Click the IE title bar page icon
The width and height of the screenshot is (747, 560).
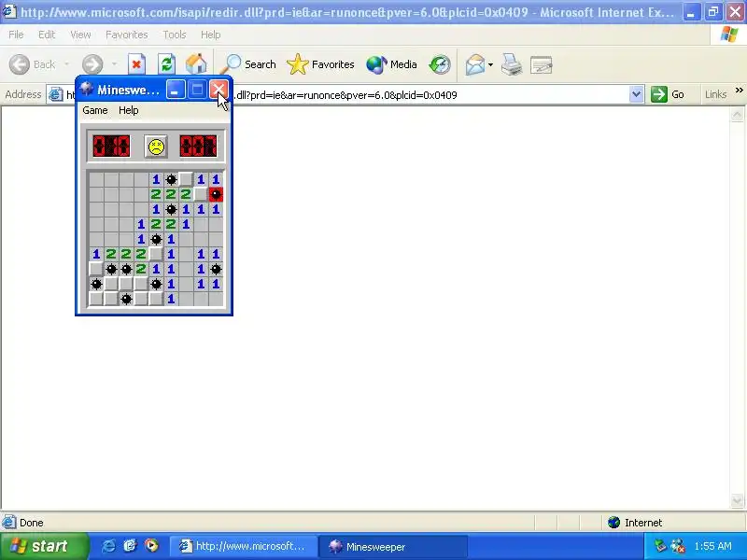[9, 11]
